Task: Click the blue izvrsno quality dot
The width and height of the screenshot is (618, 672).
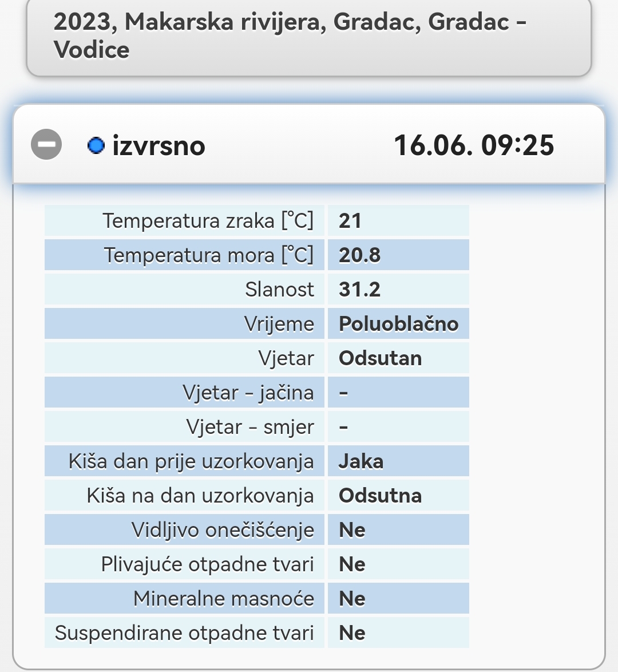Action: (96, 145)
